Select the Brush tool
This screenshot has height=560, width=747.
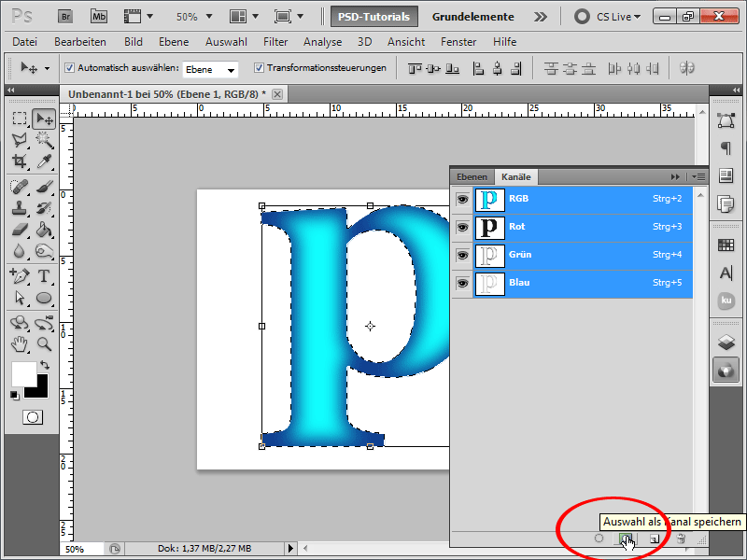(44, 187)
